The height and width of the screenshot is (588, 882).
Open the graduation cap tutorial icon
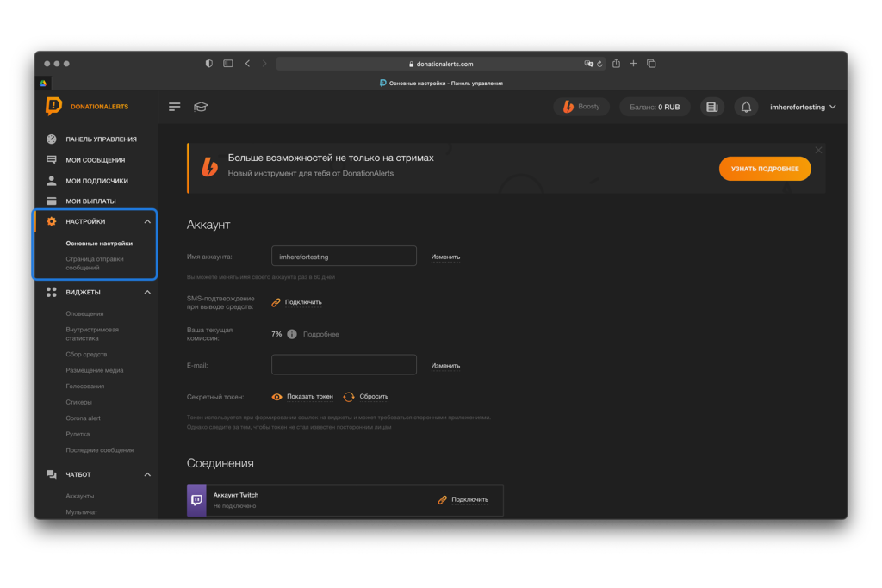click(x=201, y=107)
